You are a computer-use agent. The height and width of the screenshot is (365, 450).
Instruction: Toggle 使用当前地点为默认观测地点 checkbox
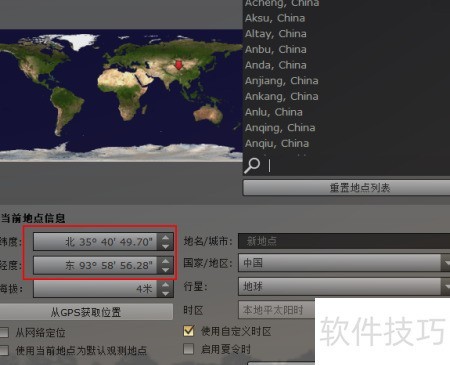coord(4,350)
